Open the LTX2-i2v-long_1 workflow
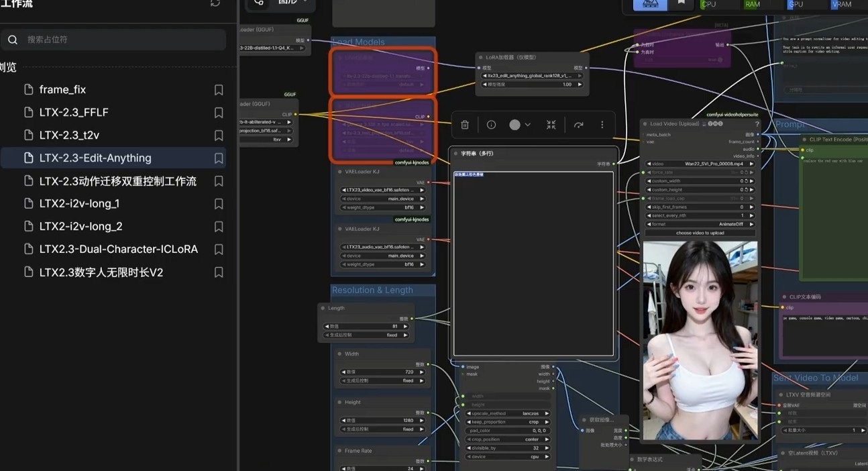 79,203
